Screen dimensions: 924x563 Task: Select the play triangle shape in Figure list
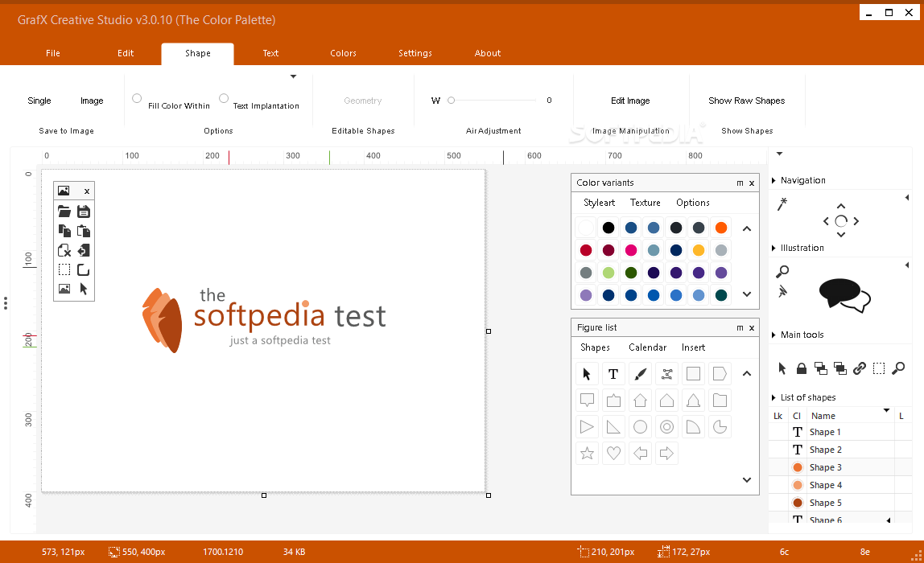coord(587,427)
